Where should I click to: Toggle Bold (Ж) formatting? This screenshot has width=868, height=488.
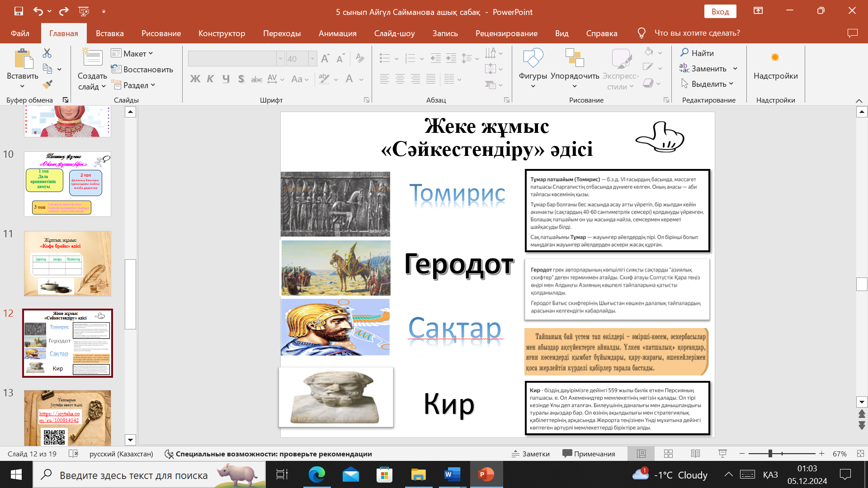click(x=195, y=79)
